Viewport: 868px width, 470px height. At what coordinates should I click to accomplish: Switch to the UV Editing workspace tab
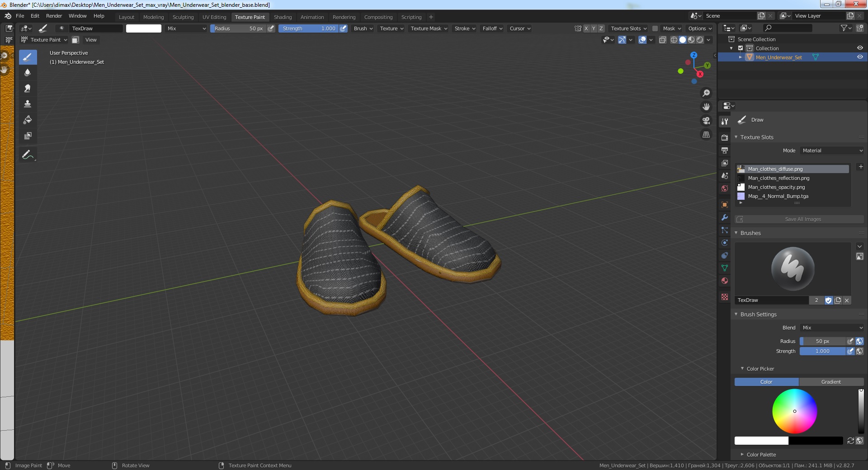tap(214, 17)
